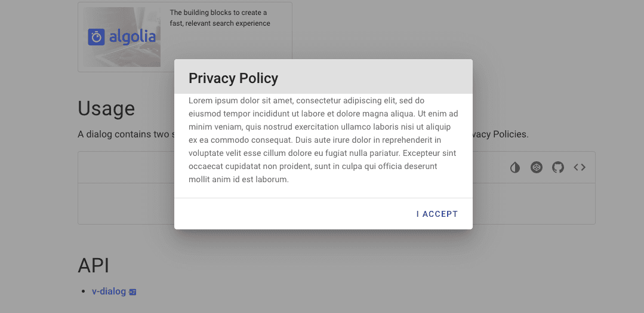Click the bullet point before v-dialog
The width and height of the screenshot is (644, 313).
click(x=84, y=292)
